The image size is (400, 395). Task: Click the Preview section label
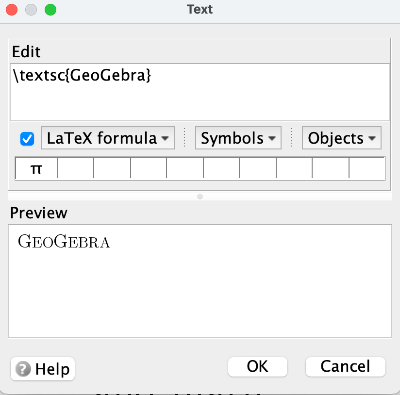(39, 213)
